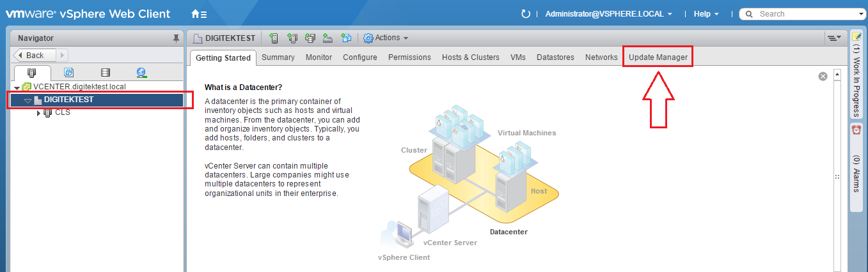Open the Actions dropdown menu
This screenshot has width=868, height=272.
[386, 38]
